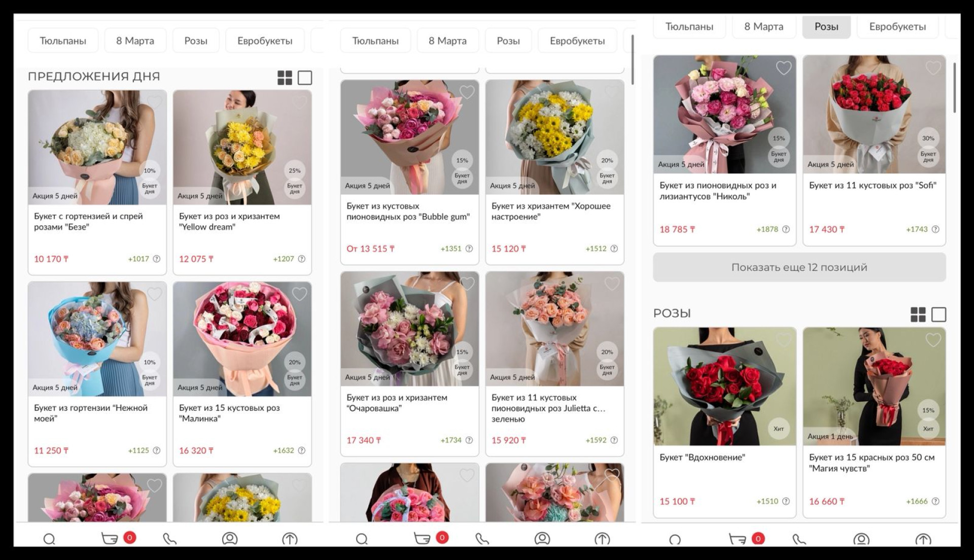Click price От 13 515 ₸ on Bubble gum
Screen dimensions: 974x560
[x=370, y=249]
